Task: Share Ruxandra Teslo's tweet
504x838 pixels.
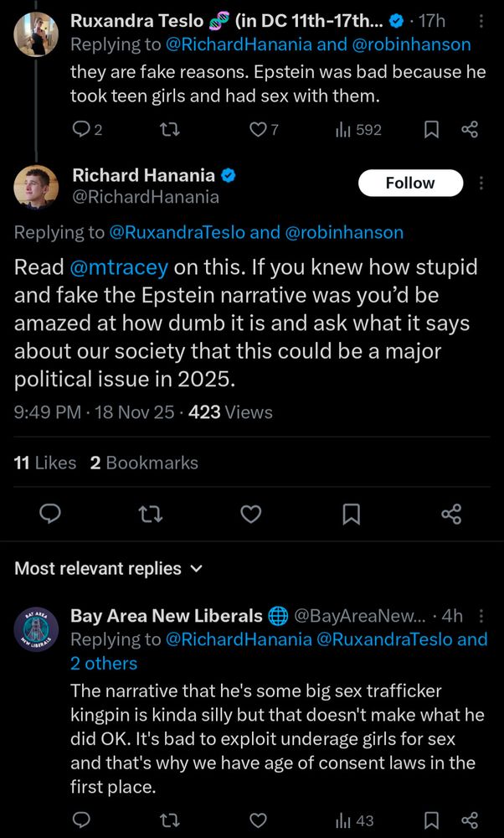Action: pos(471,129)
